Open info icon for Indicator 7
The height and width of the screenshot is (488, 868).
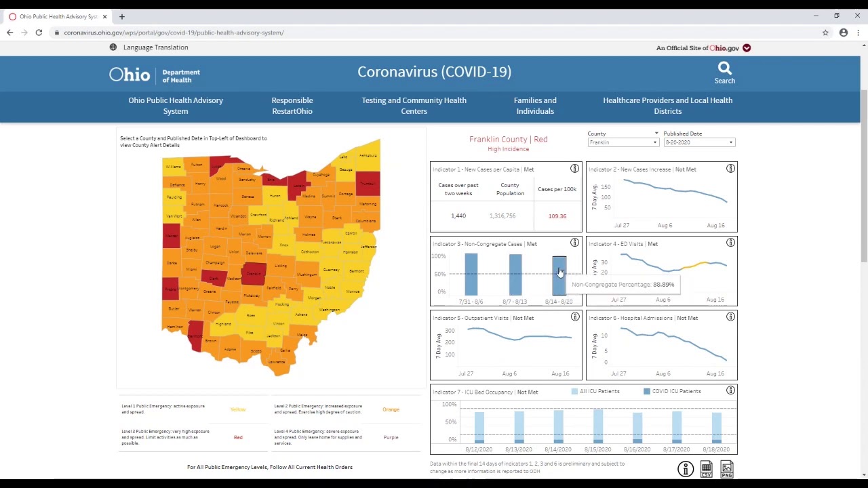730,390
